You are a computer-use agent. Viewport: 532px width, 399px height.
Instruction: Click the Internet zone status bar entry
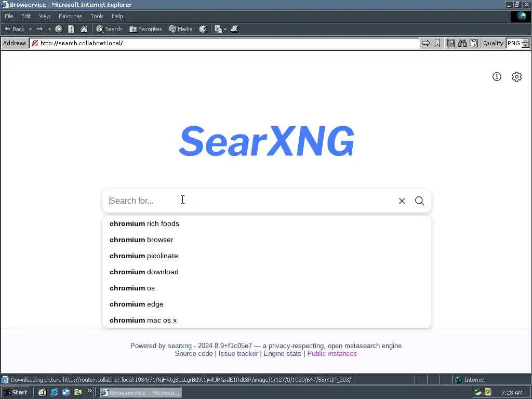[x=470, y=380]
